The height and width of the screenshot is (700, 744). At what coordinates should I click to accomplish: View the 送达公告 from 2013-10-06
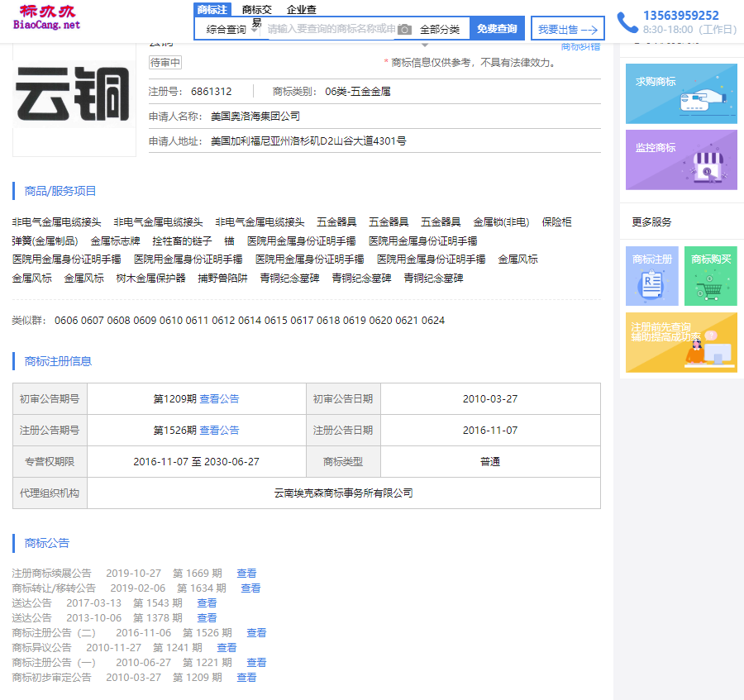207,617
